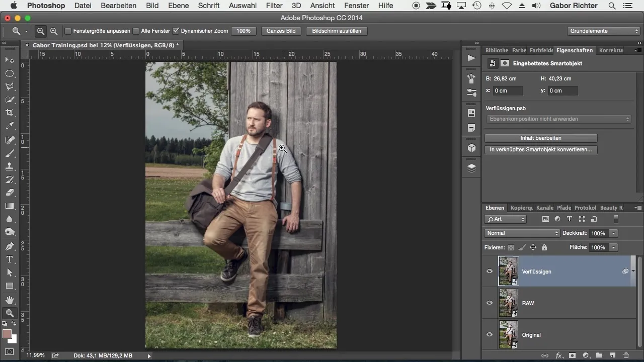Create a new layer with panel icon
Screen dimensions: 644x362
point(612,355)
